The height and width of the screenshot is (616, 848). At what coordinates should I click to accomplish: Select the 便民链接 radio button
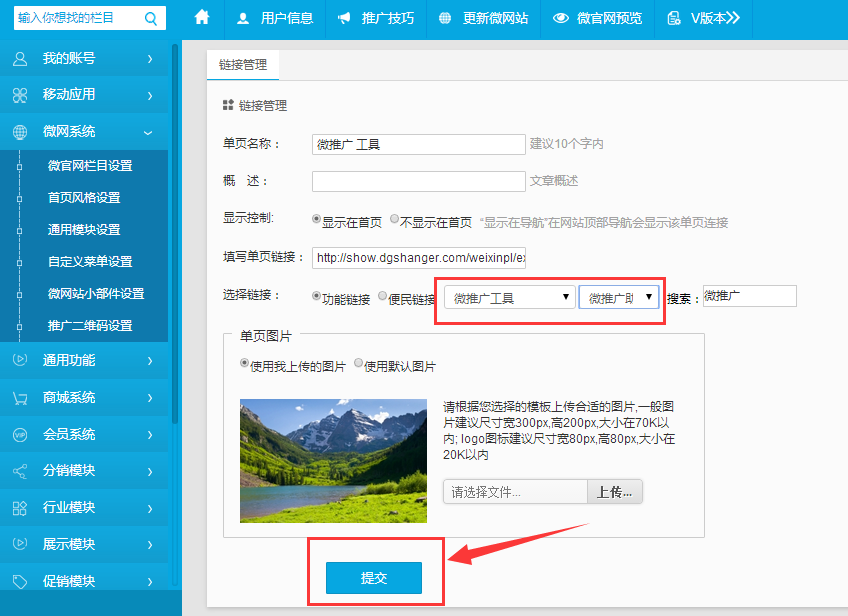coord(382,297)
